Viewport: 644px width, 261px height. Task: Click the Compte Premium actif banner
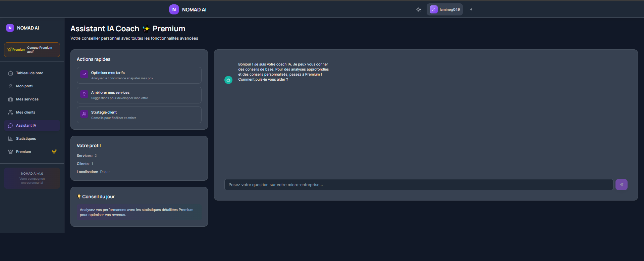(32, 50)
